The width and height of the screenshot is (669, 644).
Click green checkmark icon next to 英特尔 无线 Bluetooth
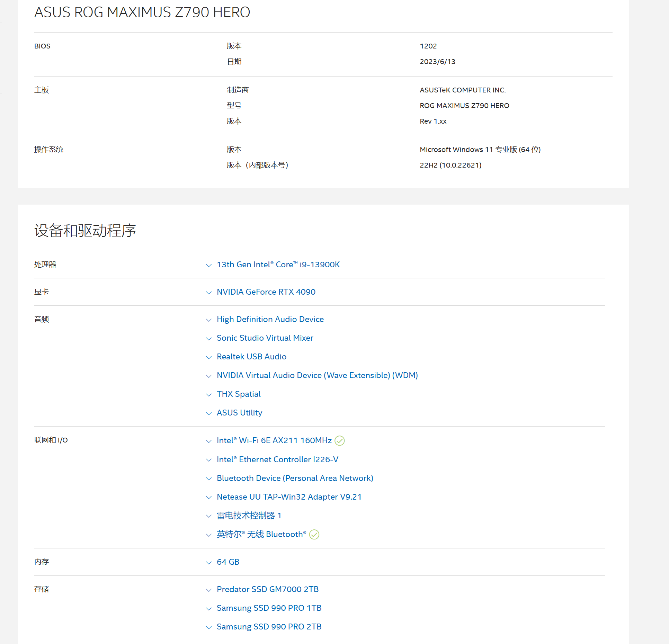point(314,535)
